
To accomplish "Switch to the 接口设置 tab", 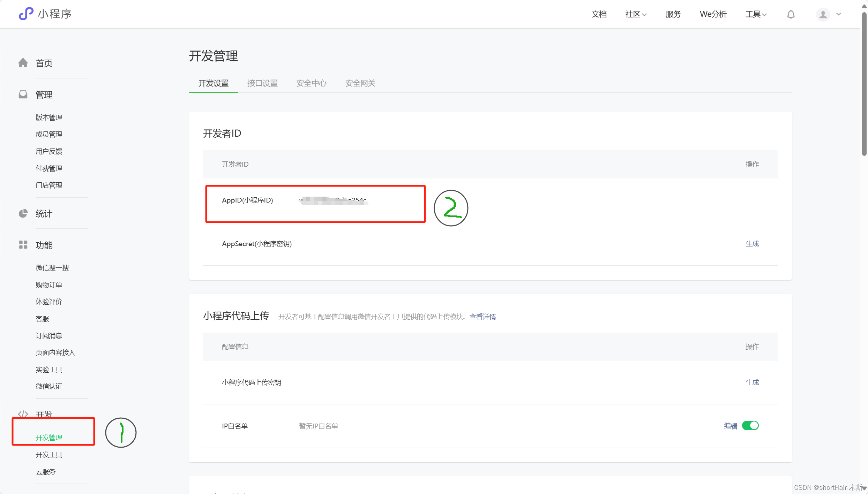I will click(x=262, y=83).
